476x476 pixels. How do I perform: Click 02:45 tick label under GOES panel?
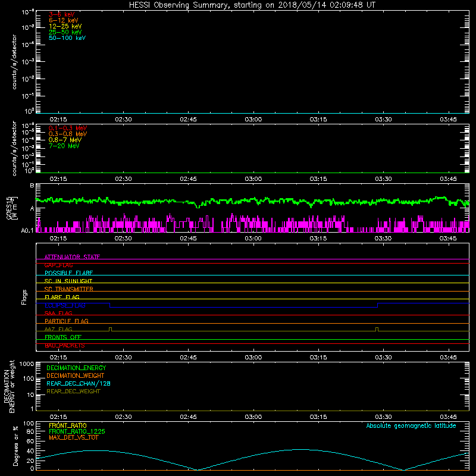[188, 239]
